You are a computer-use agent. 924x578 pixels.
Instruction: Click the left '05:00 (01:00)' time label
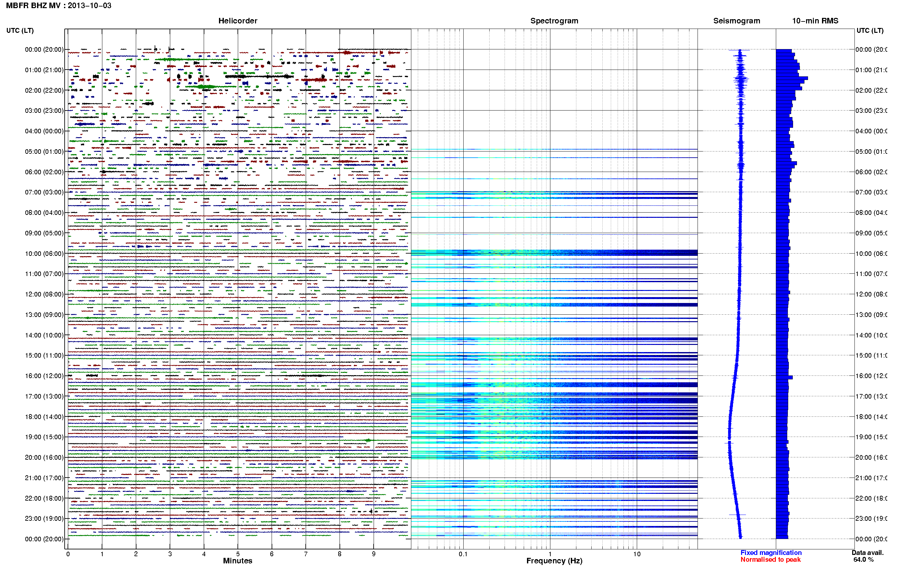[x=44, y=152]
